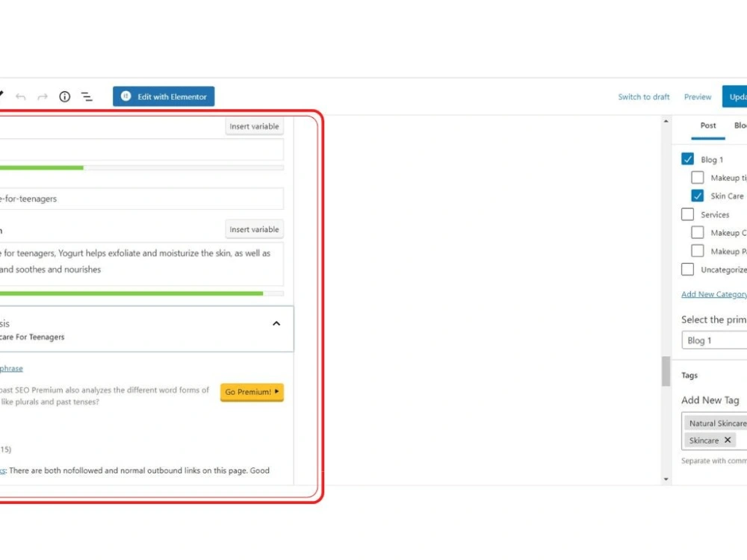Click Edit with Elementor button

(164, 96)
